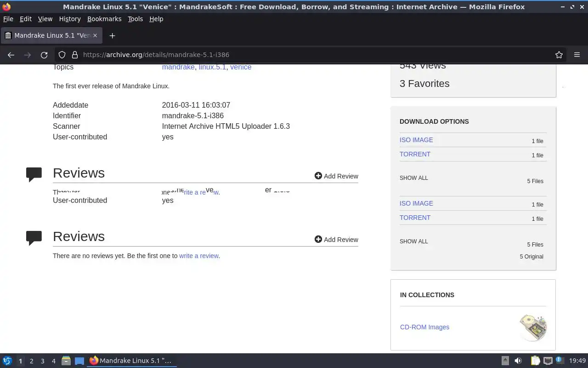Screen dimensions: 588x368
Task: Click 'The first ever release of Mandrake Linux.'
Action: click(111, 86)
